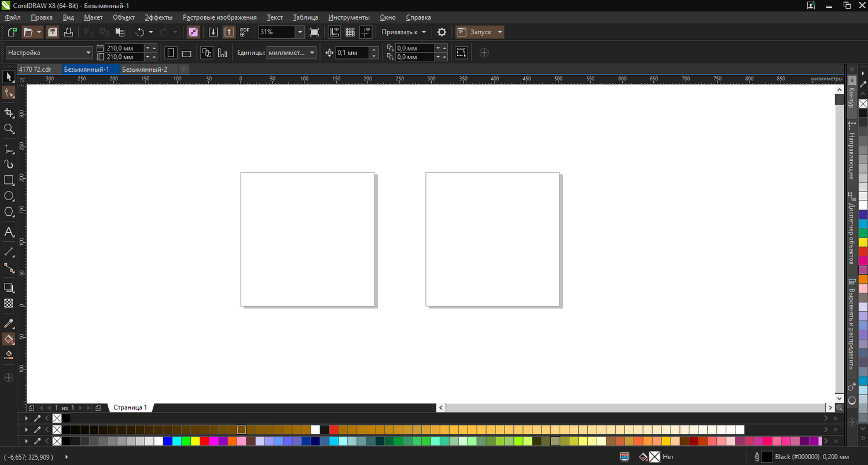Click the Save icon in the toolbar

click(x=53, y=32)
